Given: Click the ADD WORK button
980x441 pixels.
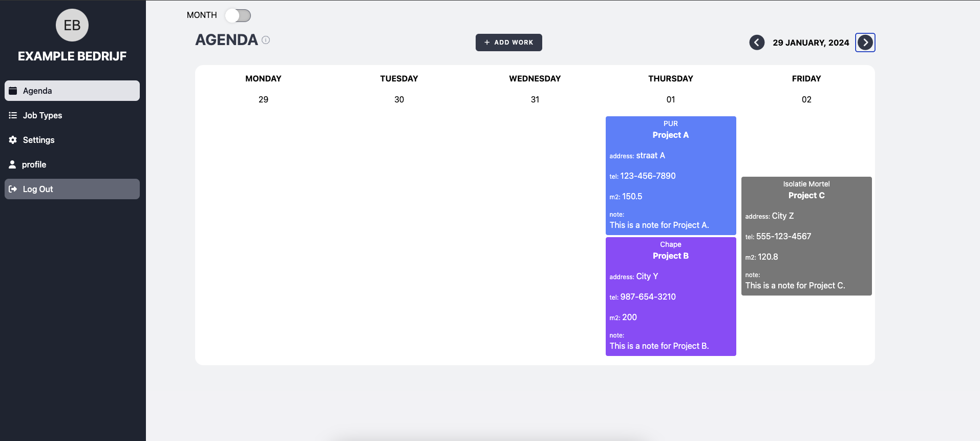Looking at the screenshot, I should pyautogui.click(x=509, y=43).
